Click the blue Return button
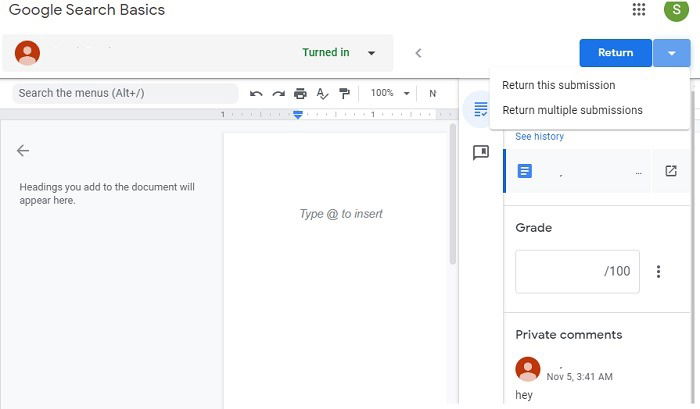The width and height of the screenshot is (700, 409). (x=616, y=53)
